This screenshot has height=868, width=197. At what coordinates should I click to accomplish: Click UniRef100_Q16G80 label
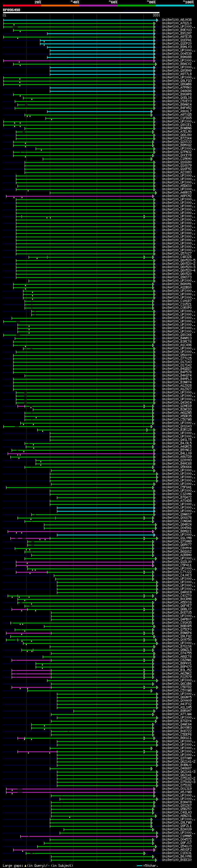point(177,162)
